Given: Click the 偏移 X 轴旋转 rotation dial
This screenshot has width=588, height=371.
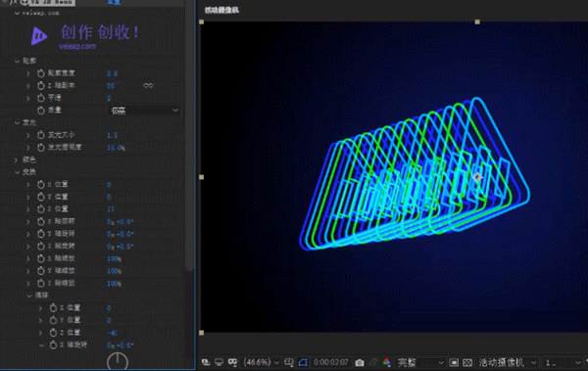Looking at the screenshot, I should click(x=118, y=361).
